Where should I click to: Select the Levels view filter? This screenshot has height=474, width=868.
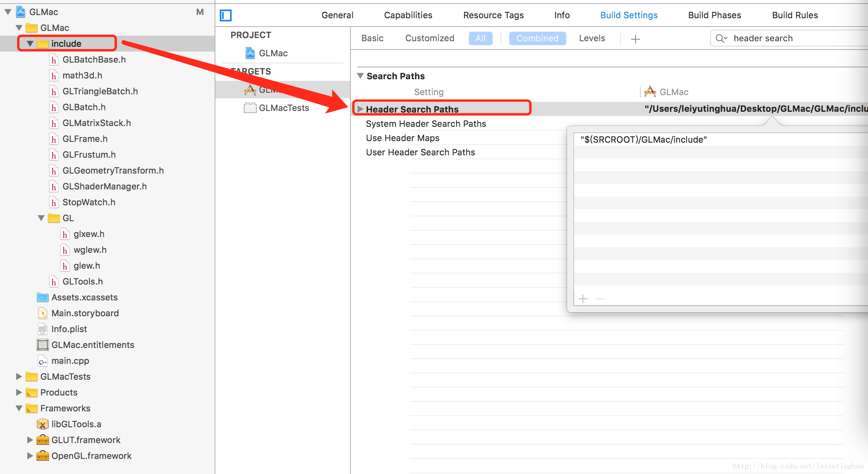click(x=592, y=38)
